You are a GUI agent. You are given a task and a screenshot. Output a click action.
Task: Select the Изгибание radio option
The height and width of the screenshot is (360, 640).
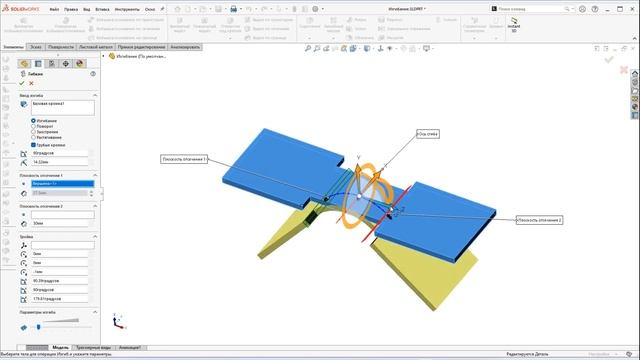click(x=33, y=121)
